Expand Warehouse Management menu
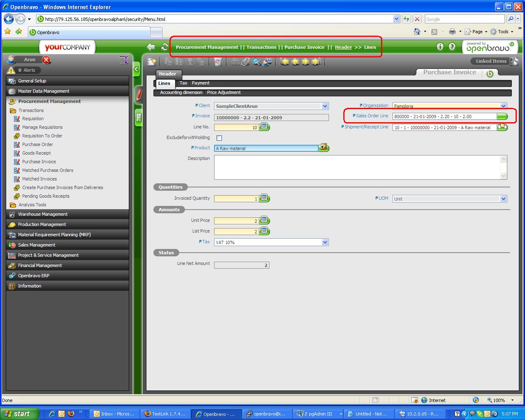The width and height of the screenshot is (525, 420). [68, 214]
